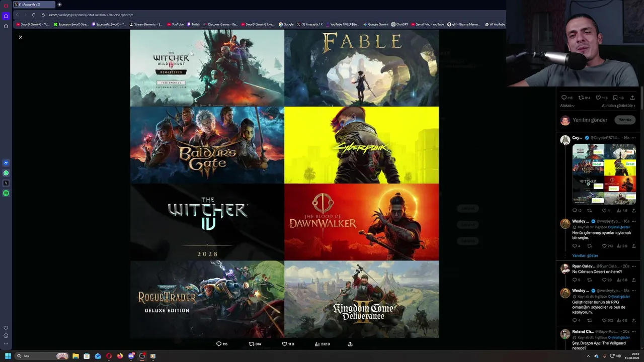The image size is (644, 362).
Task: Like the 'Geliştiriciler bunun bir RPG' reply
Action: coord(604,320)
